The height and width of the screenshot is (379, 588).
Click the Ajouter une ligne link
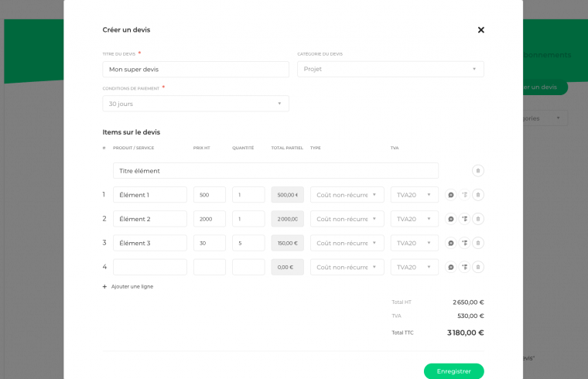[x=132, y=287]
